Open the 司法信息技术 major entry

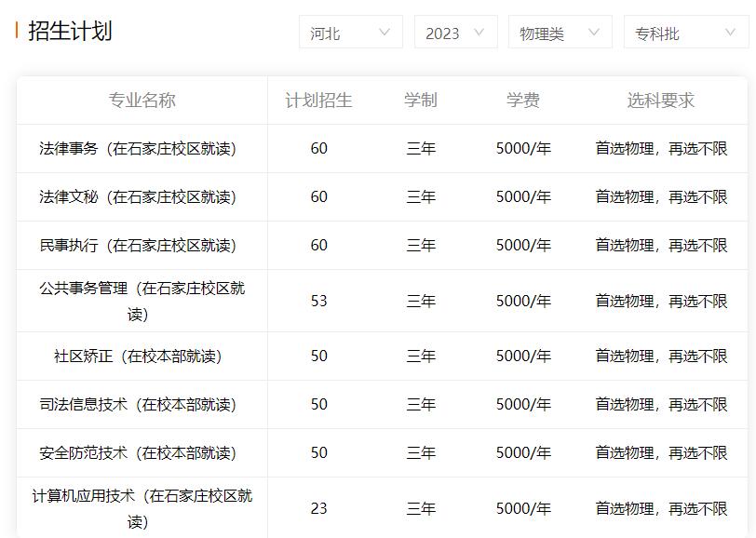point(142,404)
